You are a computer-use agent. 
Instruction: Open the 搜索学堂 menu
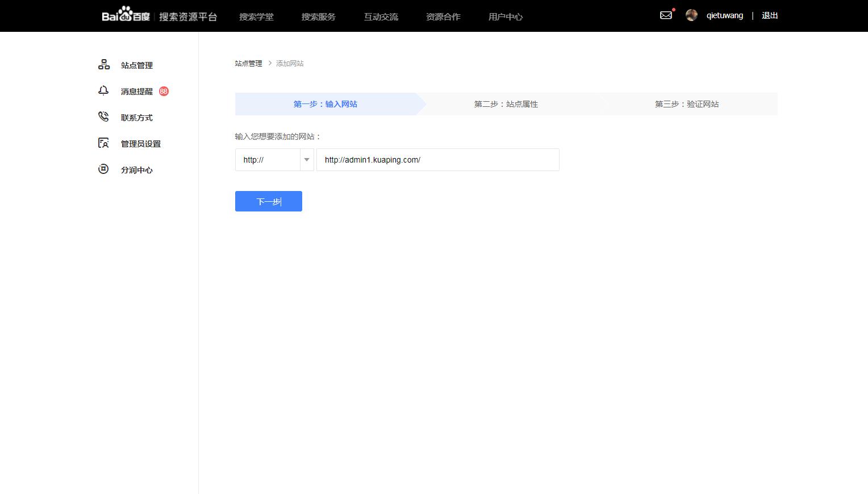pyautogui.click(x=256, y=16)
